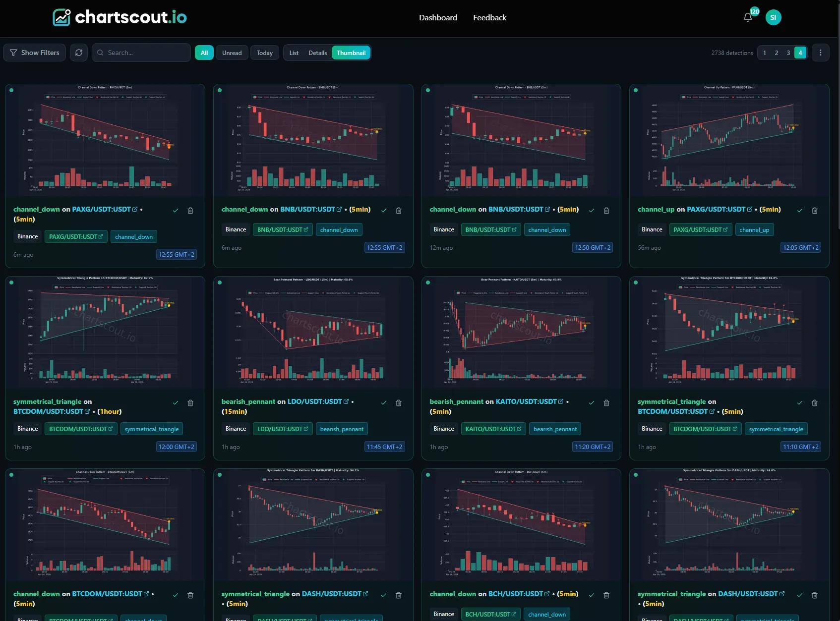
Task: Open LDO bearish pennant chart thumbnail
Action: click(313, 333)
